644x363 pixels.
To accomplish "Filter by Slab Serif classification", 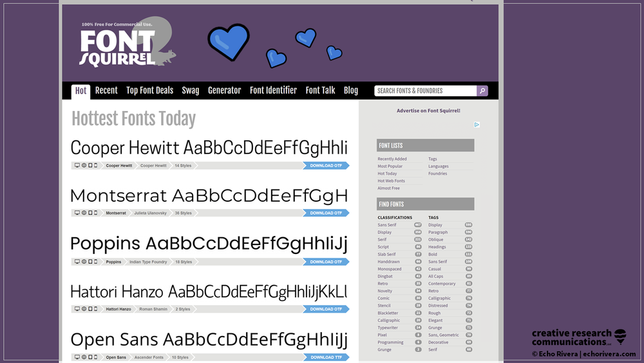I will click(386, 254).
